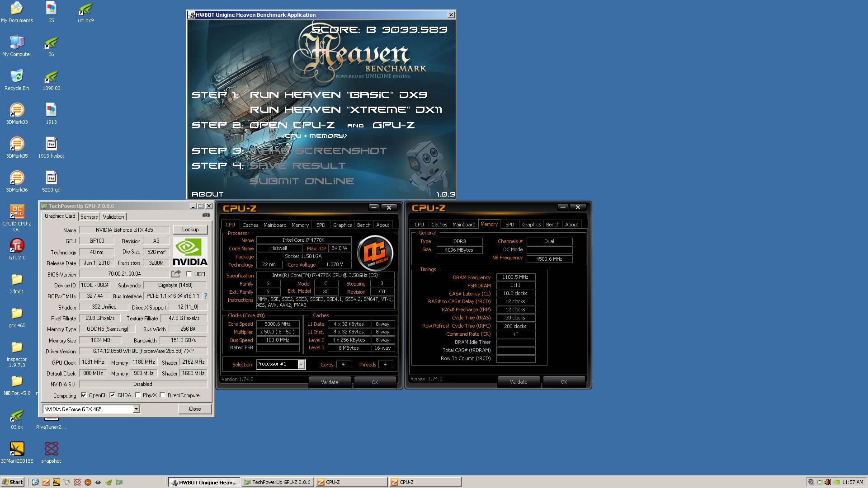The image size is (868, 488).
Task: Expand the NVIDIA GeForce GTX 465 GPU dropdown
Action: pos(136,409)
